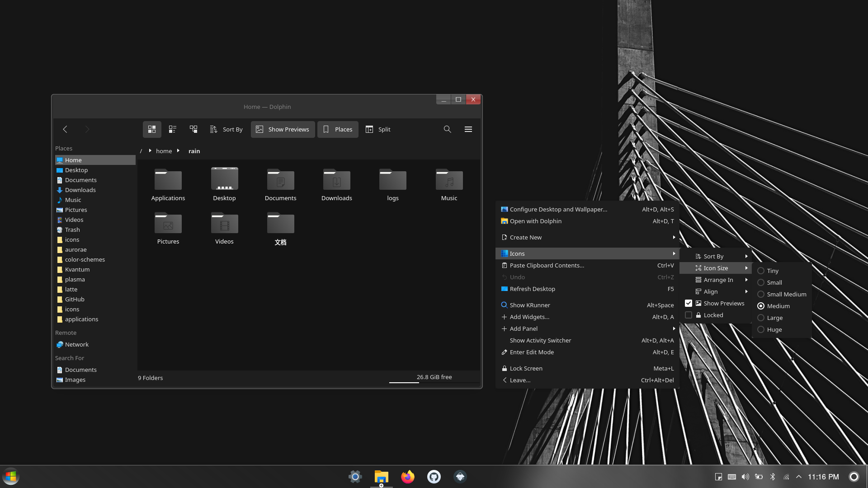Viewport: 868px width, 488px height.
Task: Click the volume tray icon
Action: (745, 477)
